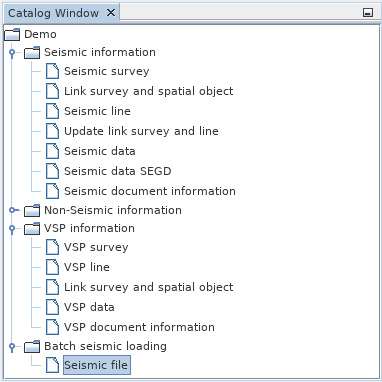Click the Seismic survey document icon

tap(52, 71)
